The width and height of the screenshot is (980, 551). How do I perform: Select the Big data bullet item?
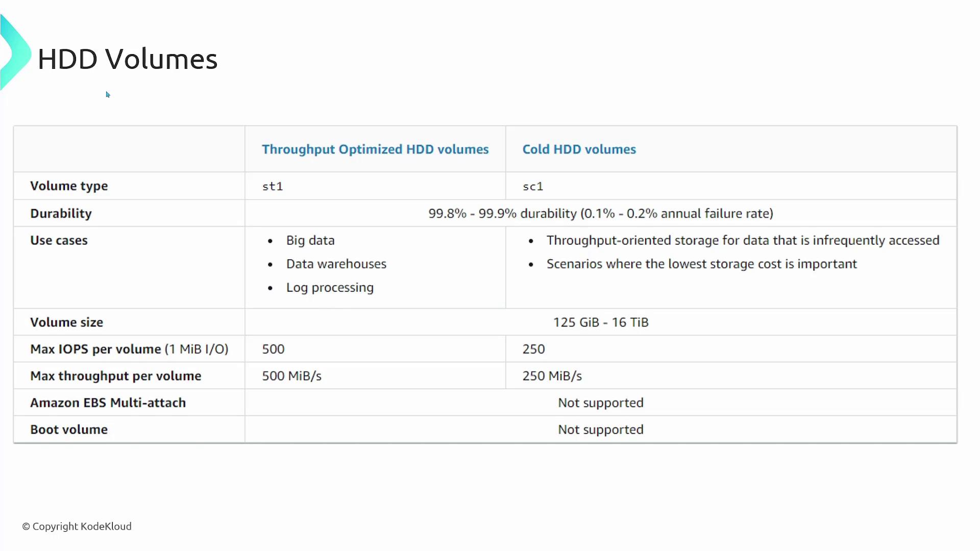310,240
